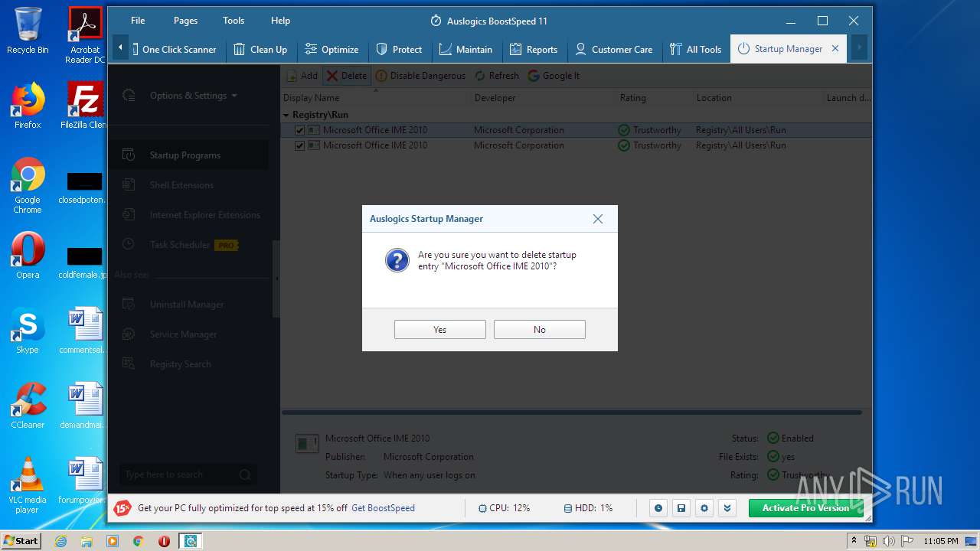Click the Windows Start button

(x=21, y=541)
